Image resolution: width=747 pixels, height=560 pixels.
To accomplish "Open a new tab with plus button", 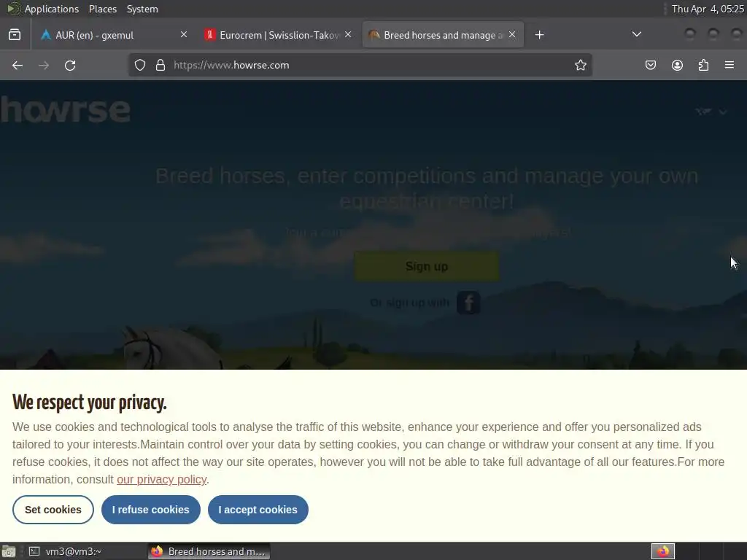I will (x=539, y=35).
